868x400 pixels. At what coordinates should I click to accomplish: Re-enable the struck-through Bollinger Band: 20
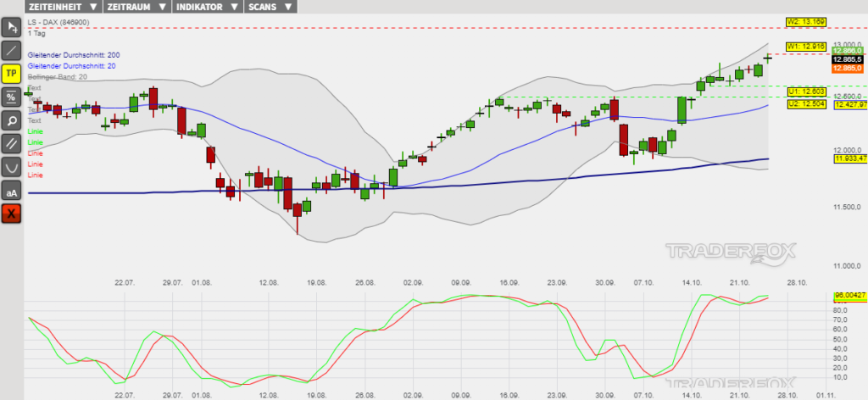[x=57, y=77]
